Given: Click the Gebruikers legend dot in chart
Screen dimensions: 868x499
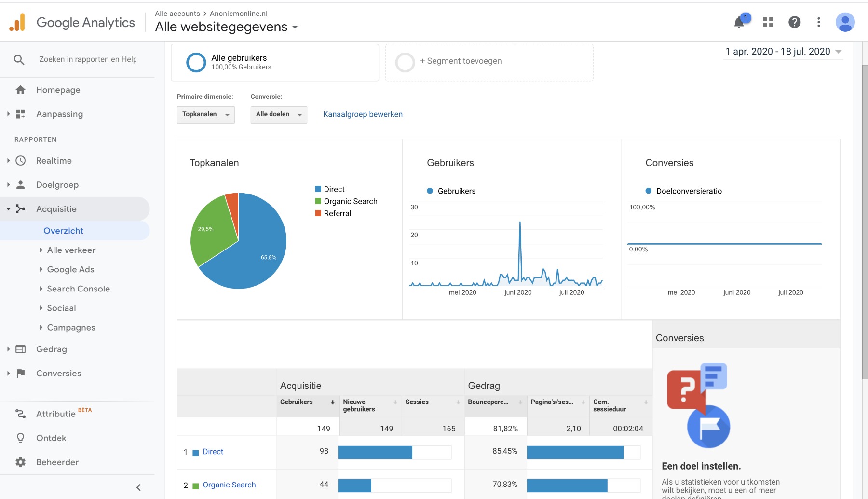Looking at the screenshot, I should [430, 191].
